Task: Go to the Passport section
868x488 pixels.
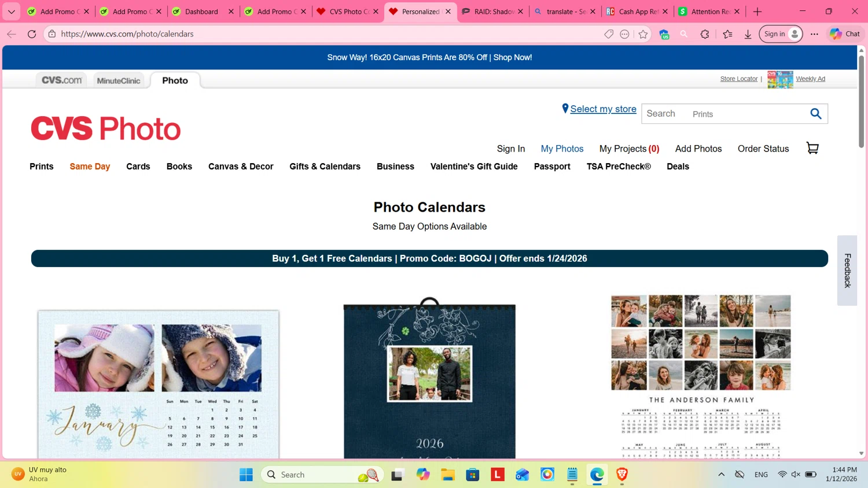Action: tap(552, 167)
